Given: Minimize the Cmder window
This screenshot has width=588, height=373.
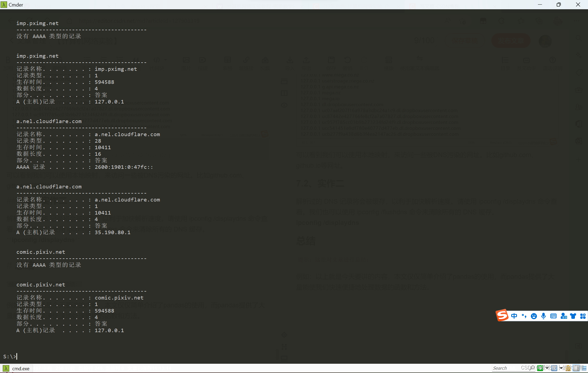Looking at the screenshot, I should click(540, 5).
